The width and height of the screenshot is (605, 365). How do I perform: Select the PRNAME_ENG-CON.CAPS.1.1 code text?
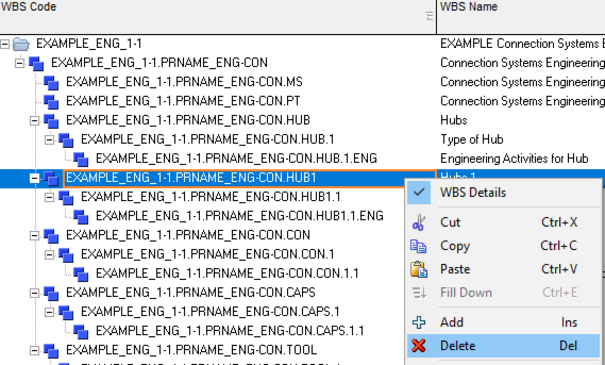(230, 331)
